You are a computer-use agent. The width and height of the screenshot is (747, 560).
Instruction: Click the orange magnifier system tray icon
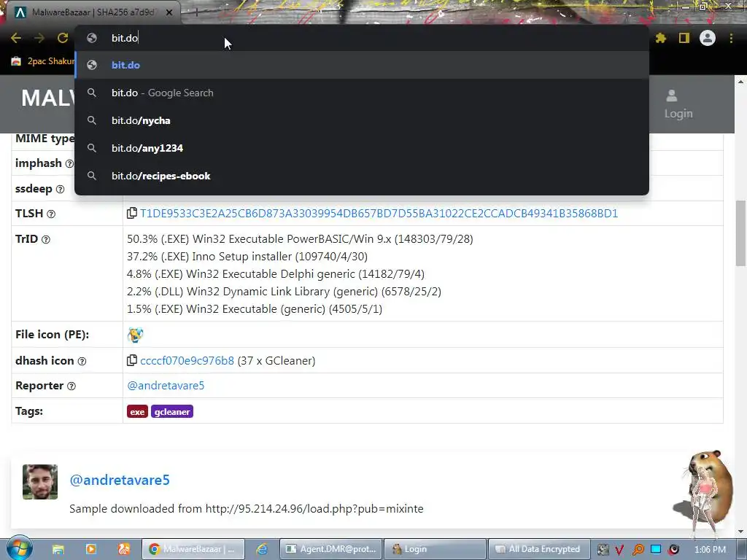point(638,550)
